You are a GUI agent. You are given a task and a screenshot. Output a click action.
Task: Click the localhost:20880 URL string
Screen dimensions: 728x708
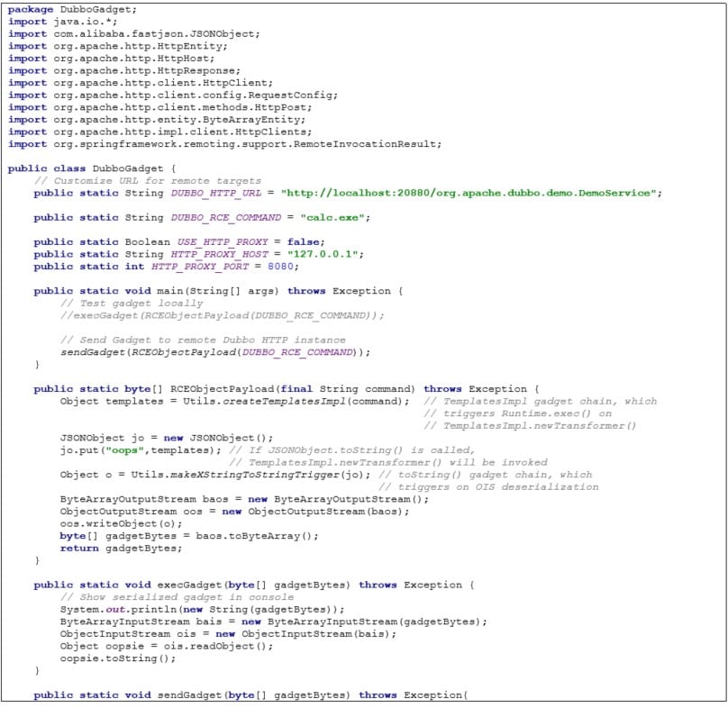tap(469, 193)
